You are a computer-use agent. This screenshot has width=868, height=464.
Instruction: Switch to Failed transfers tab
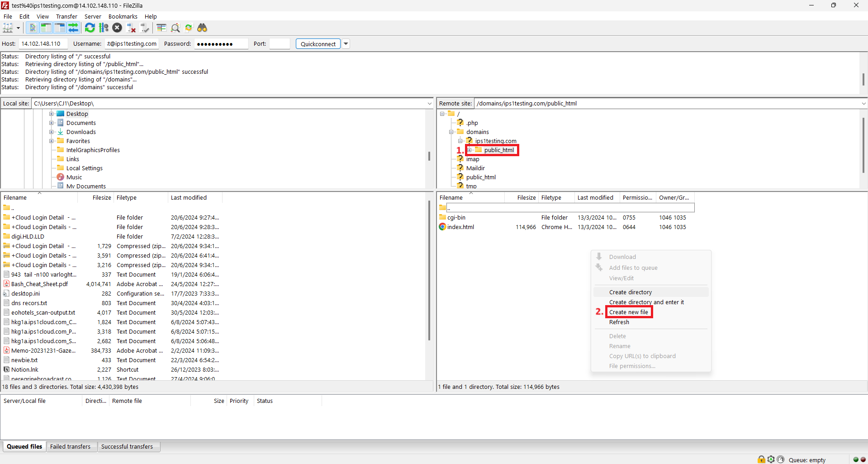[70, 447]
